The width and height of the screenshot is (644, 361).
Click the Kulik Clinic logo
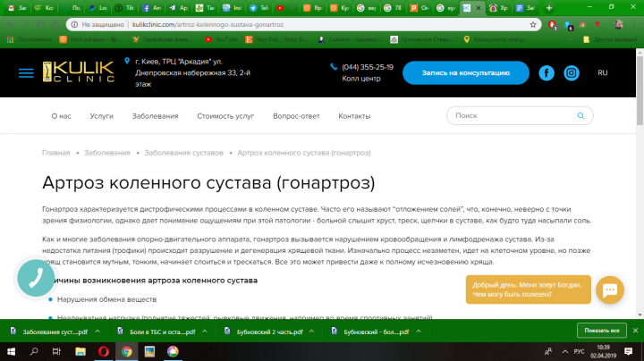click(x=79, y=71)
